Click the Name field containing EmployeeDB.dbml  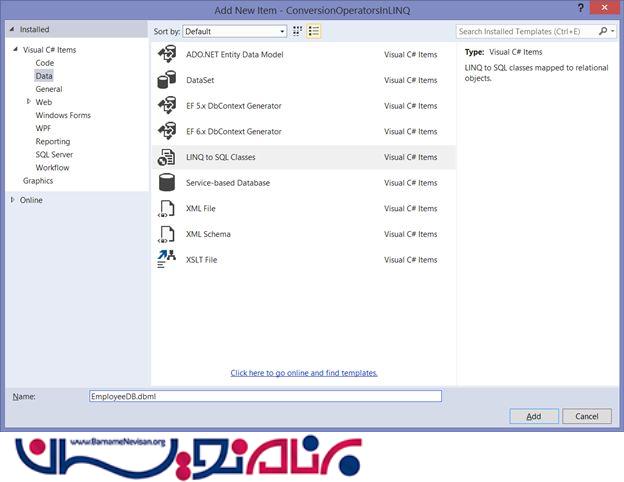[x=265, y=396]
